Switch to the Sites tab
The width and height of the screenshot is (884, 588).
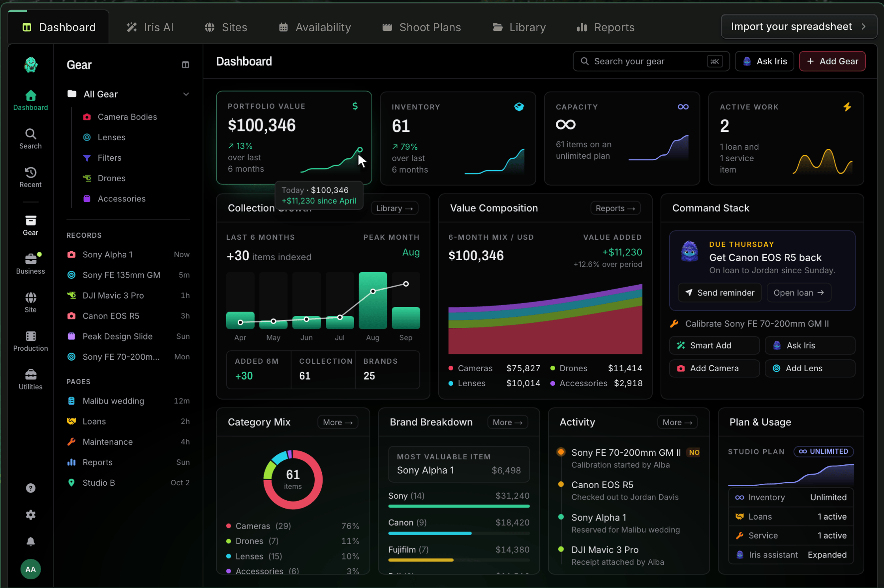pyautogui.click(x=226, y=27)
